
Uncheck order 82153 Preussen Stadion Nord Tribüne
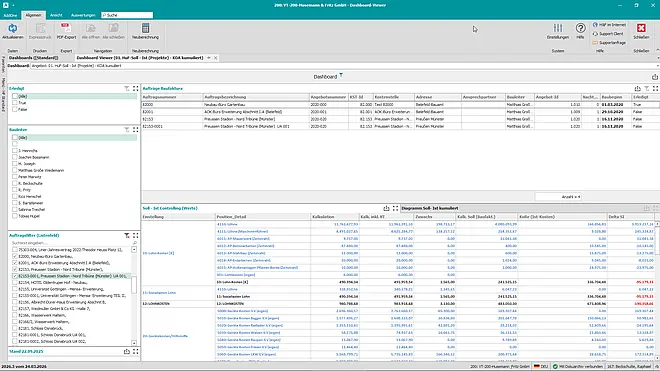click(x=15, y=269)
